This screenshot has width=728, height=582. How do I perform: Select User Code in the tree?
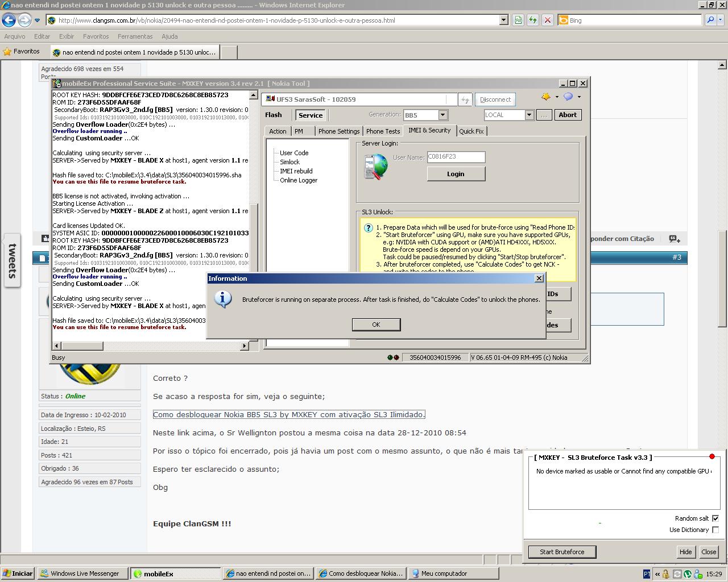tap(294, 153)
